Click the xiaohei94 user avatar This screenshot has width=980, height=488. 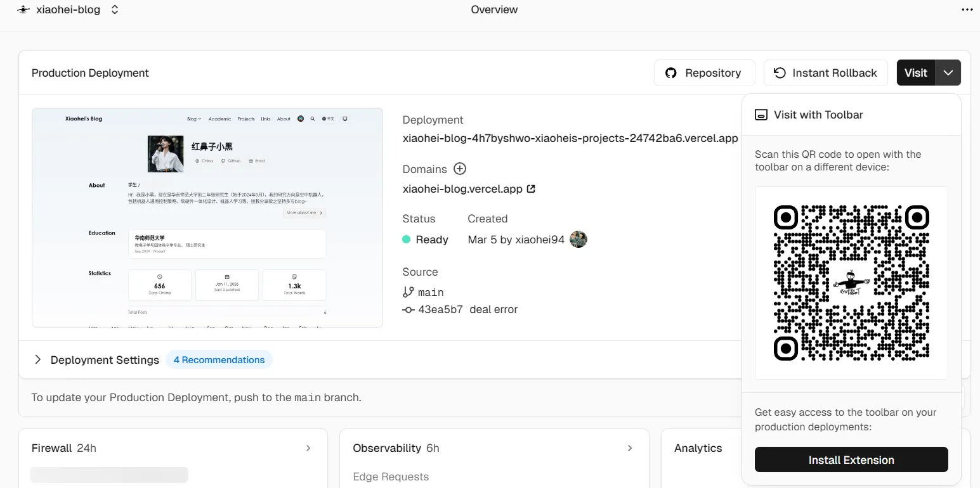tap(578, 240)
